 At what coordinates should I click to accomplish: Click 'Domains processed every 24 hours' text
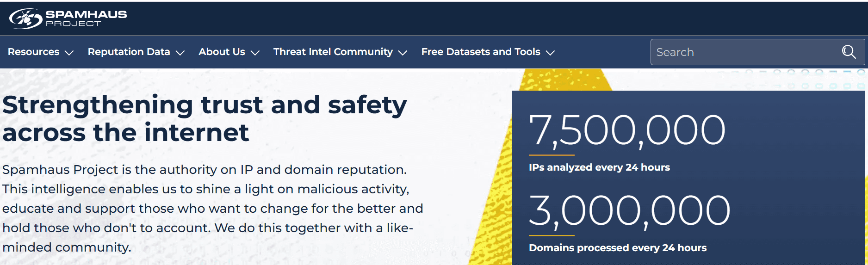618,248
